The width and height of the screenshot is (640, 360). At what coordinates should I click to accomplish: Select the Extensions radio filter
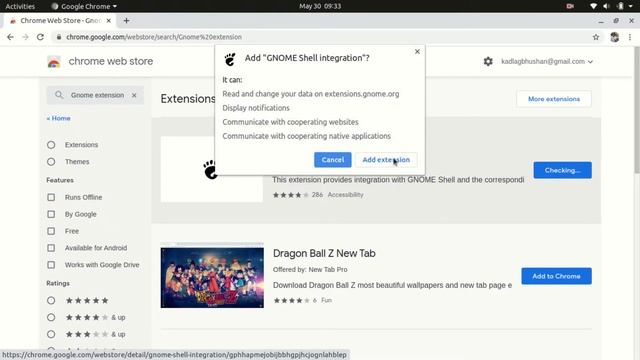[x=51, y=145]
